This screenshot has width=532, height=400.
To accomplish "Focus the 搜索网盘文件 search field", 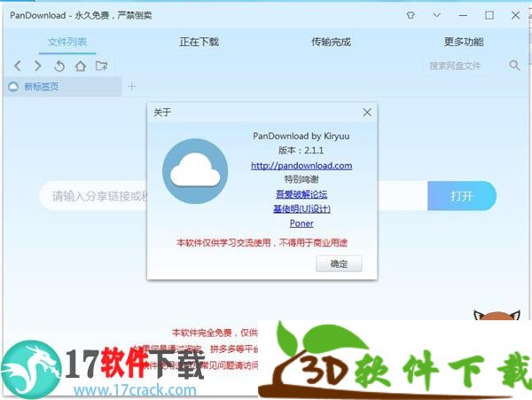I will coord(465,66).
